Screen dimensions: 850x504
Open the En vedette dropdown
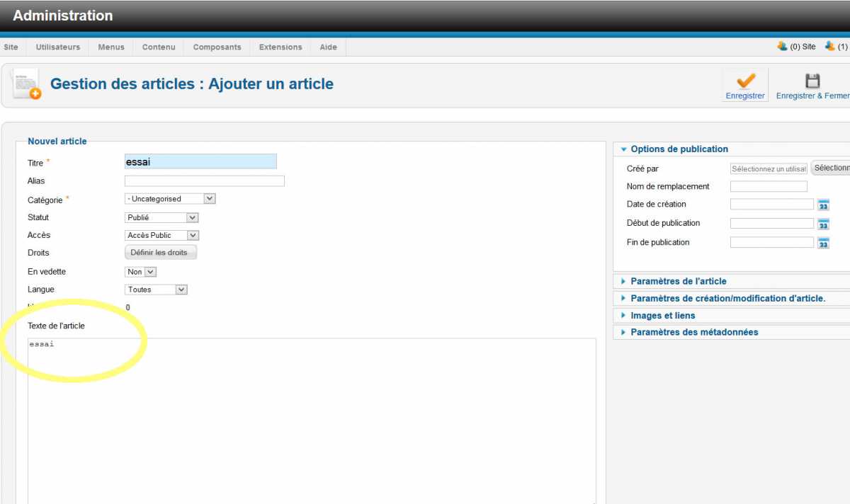(141, 272)
